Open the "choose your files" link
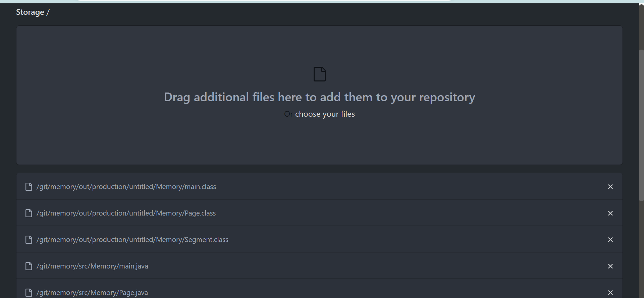The width and height of the screenshot is (644, 298). tap(325, 114)
